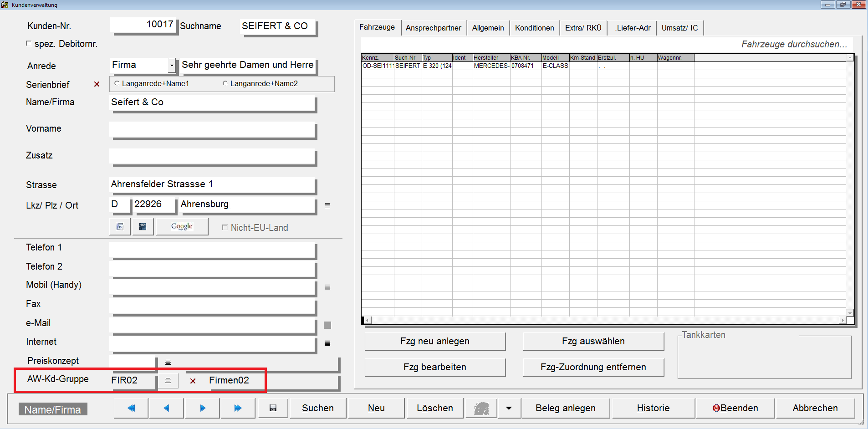Select the Langanrede+Name2 radio button
868x429 pixels.
[225, 83]
